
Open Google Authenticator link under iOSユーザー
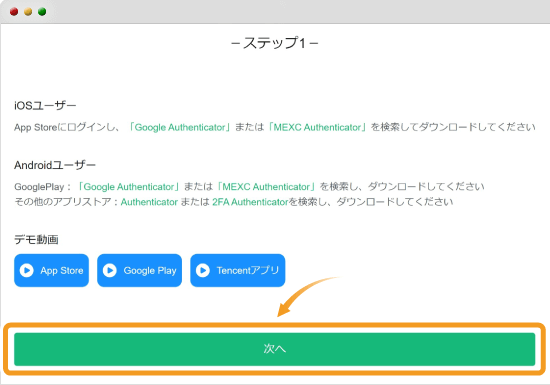[x=180, y=127]
